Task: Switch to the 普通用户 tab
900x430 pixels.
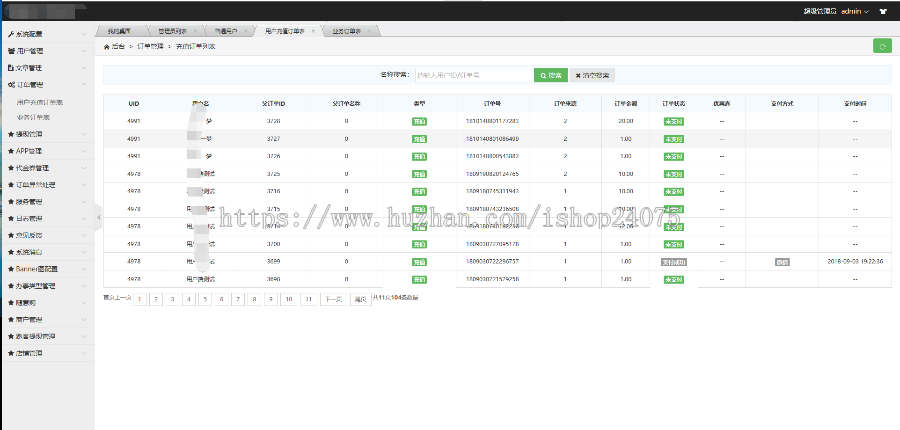Action: click(x=226, y=31)
